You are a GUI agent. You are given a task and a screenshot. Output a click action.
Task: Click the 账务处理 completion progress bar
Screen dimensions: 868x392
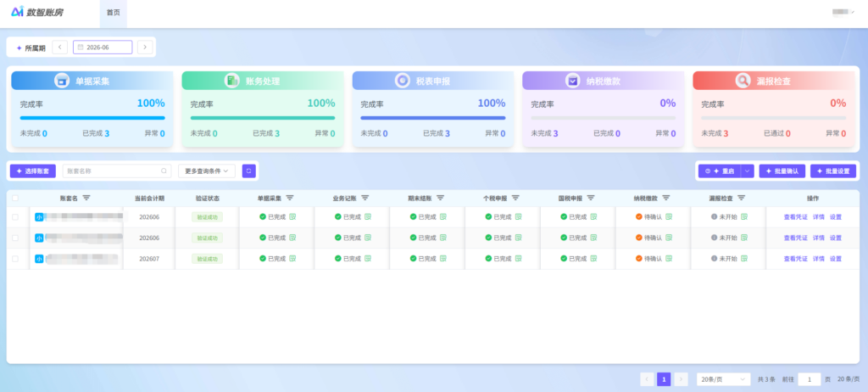[263, 118]
